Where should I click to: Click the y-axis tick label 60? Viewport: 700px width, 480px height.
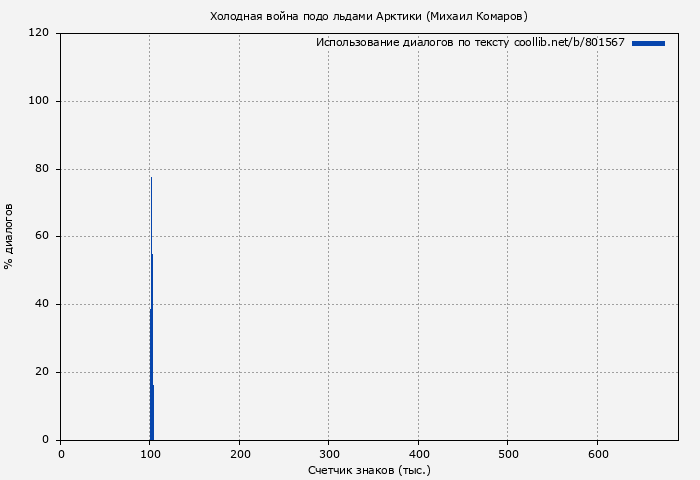[x=43, y=237]
